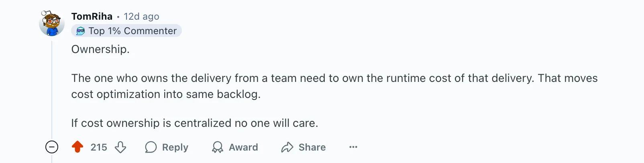Open the TomRiha username link
Viewport: 644px width, 163px height.
coord(92,16)
